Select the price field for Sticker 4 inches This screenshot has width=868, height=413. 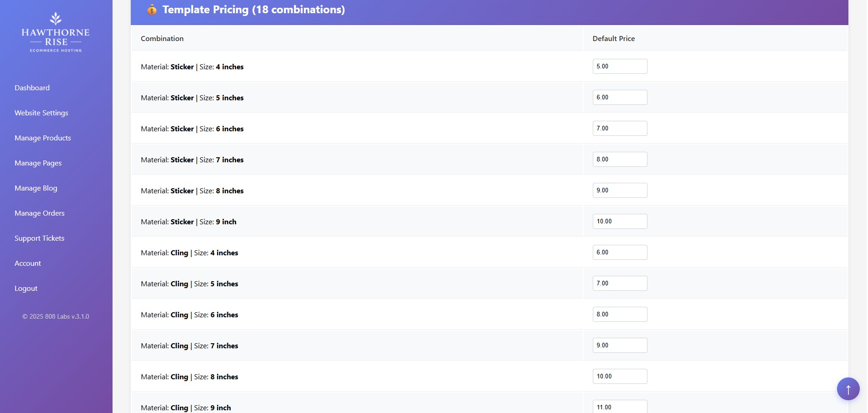tap(619, 66)
